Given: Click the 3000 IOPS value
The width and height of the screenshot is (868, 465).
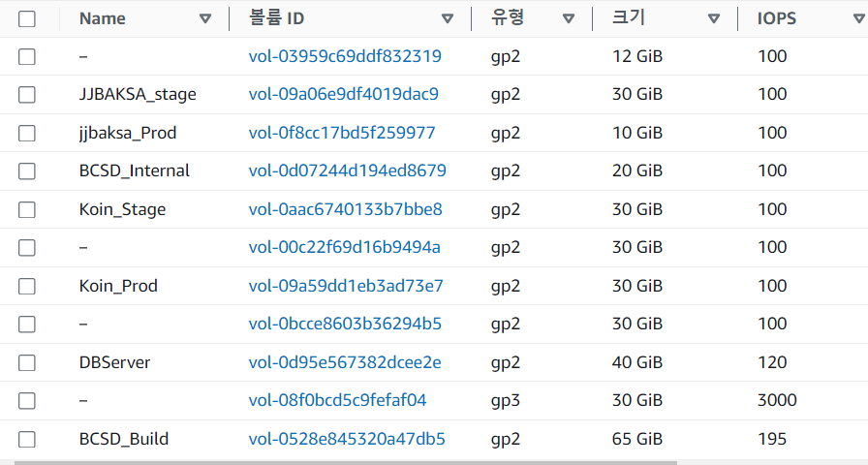Looking at the screenshot, I should tap(777, 400).
